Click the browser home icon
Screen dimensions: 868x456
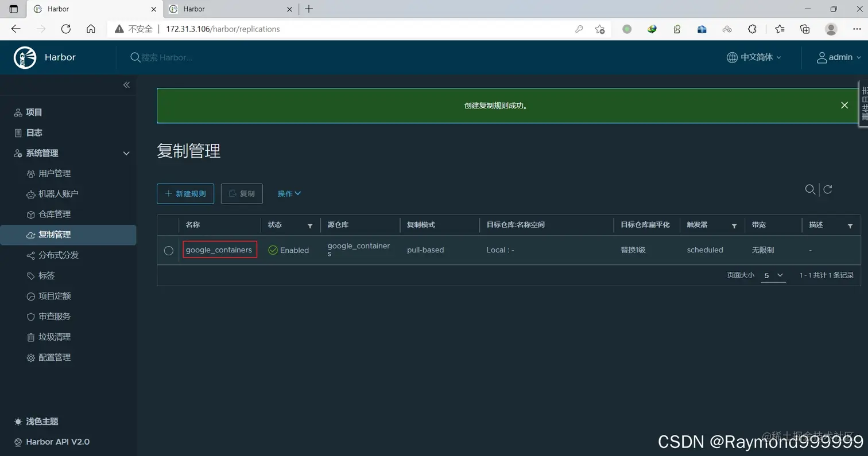pyautogui.click(x=91, y=29)
